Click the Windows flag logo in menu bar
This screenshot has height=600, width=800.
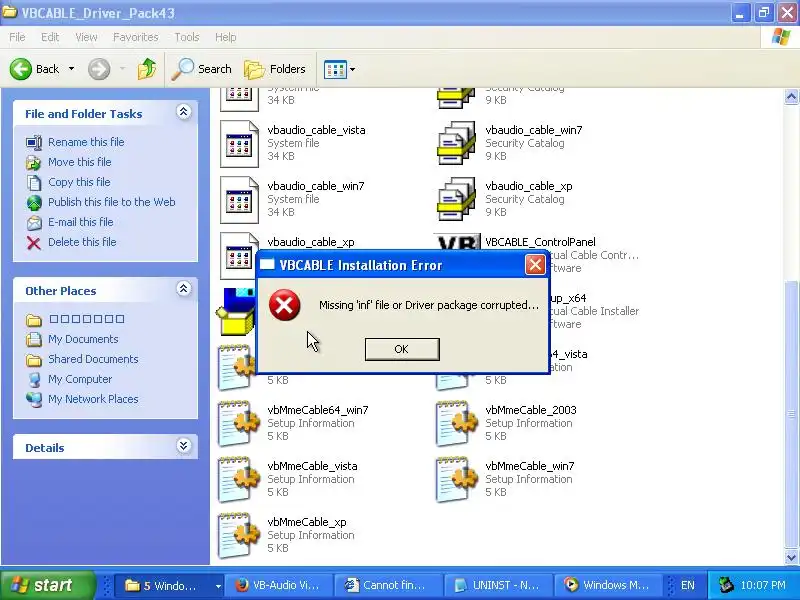pos(781,37)
